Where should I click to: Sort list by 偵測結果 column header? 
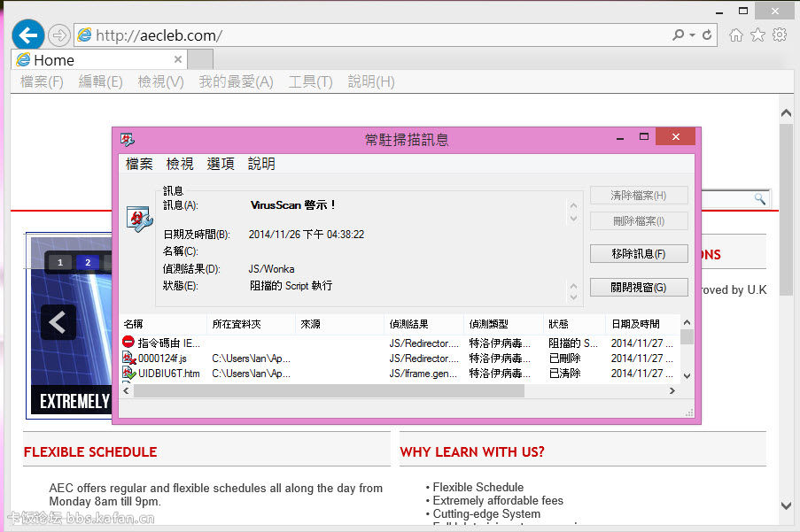tap(424, 324)
